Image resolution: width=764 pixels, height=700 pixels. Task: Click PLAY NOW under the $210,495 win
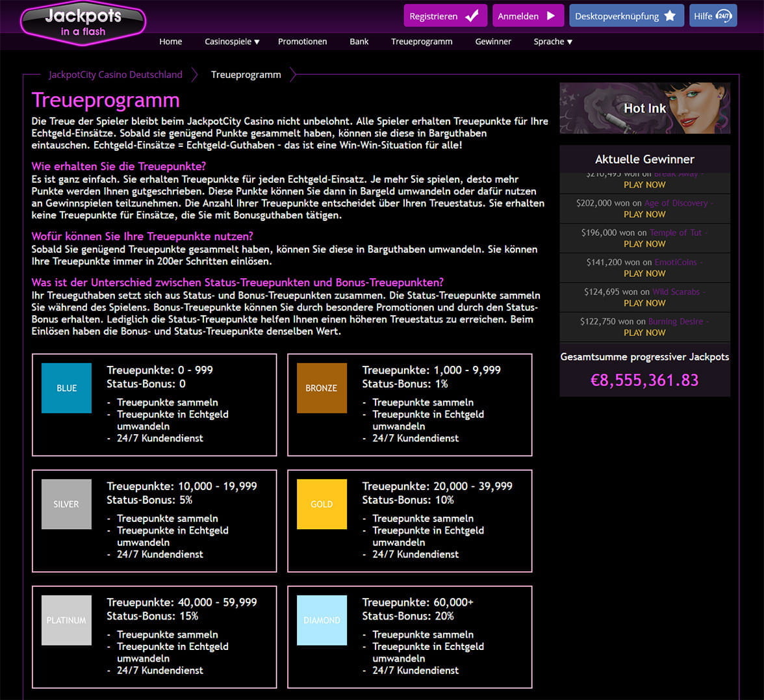pyautogui.click(x=644, y=185)
